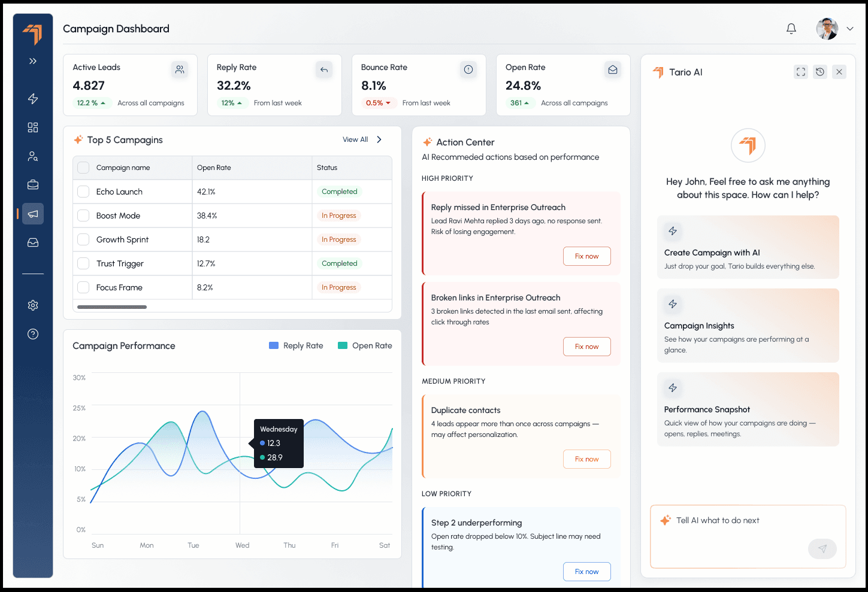This screenshot has height=592, width=868.
Task: Fix now on Broken links in Enterprise Outreach
Action: click(x=586, y=346)
